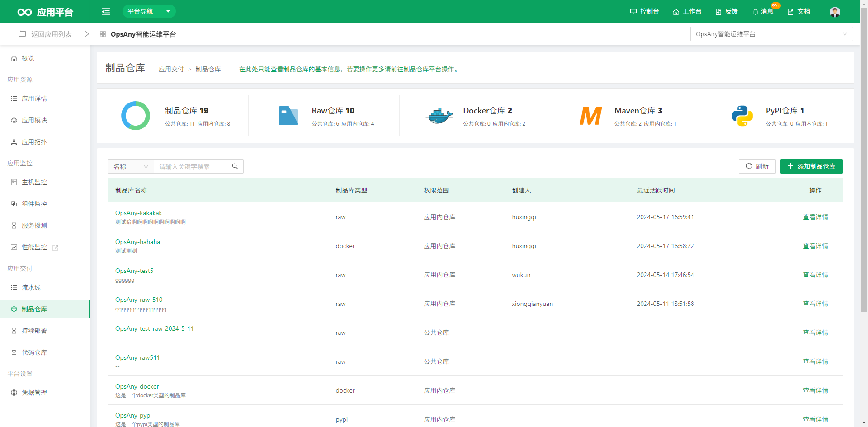Click timestamp 2024-05-14 17:46:54
The height and width of the screenshot is (427, 868).
click(x=665, y=275)
